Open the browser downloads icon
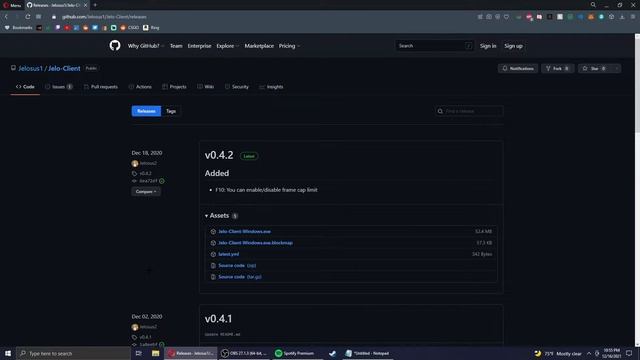 pos(622,17)
